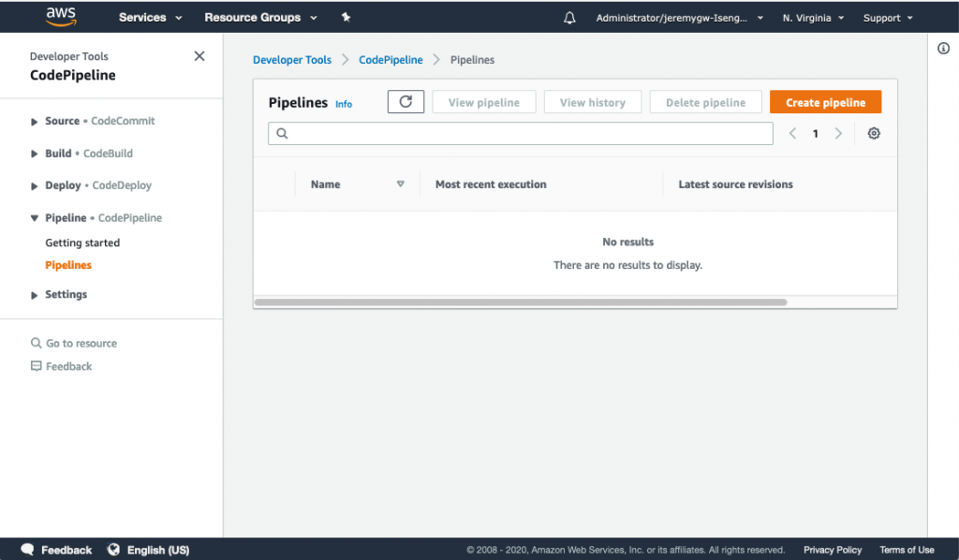This screenshot has width=959, height=560.
Task: Click the Latest source revisions column header
Action: coord(735,184)
